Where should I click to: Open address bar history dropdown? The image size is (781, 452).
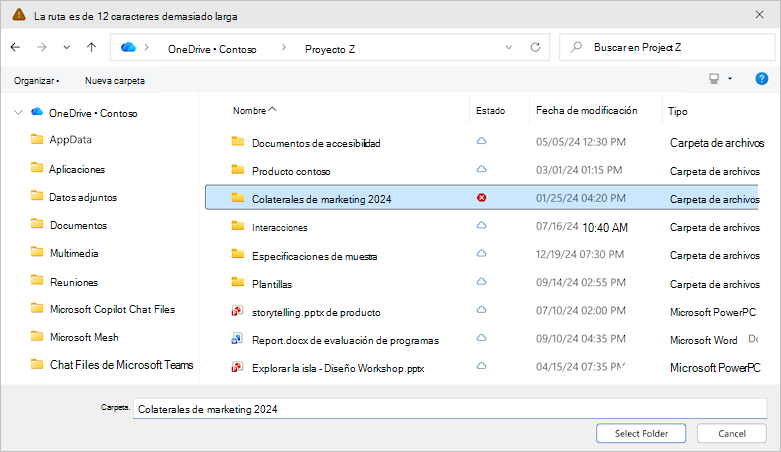click(509, 47)
